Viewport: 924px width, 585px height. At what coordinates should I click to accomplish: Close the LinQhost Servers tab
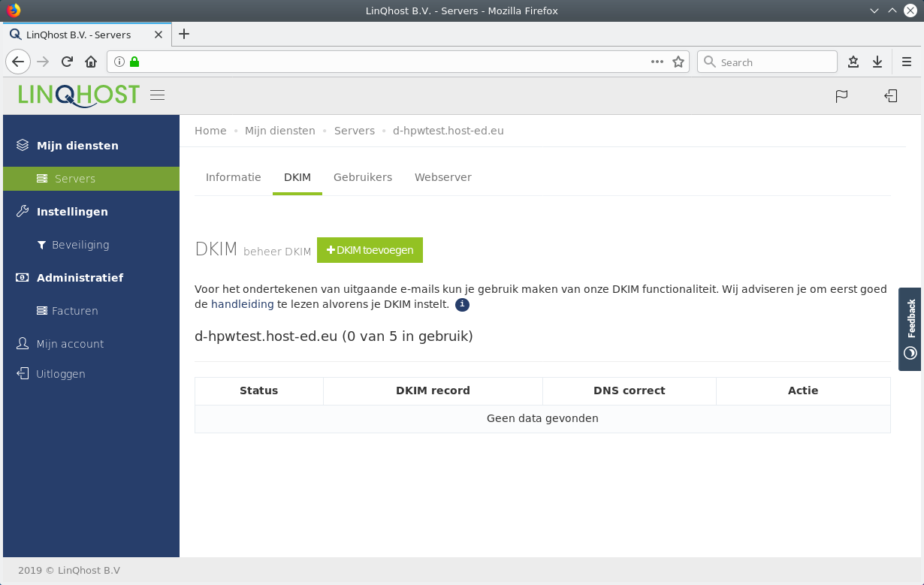159,35
